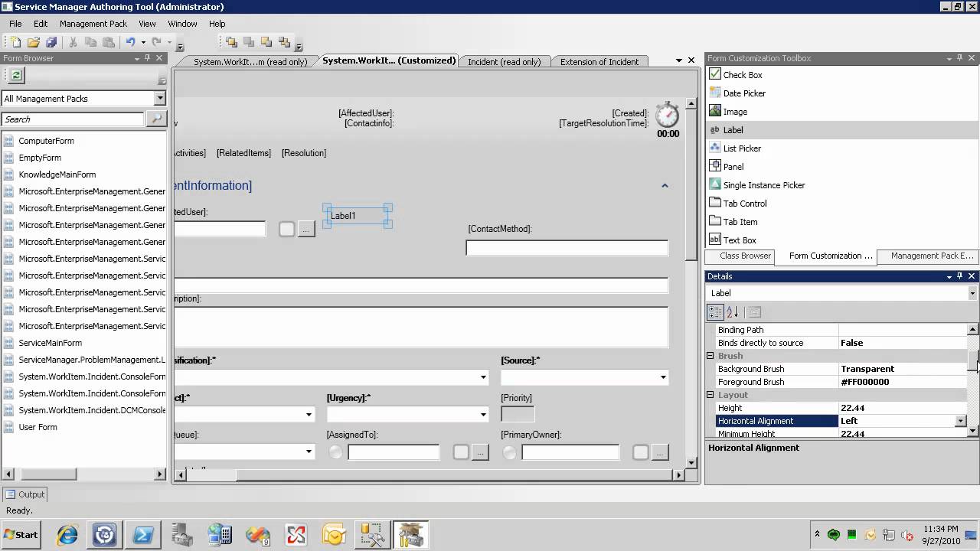Toggle Categorized view in Details pane
Viewport: 980px width, 551px height.
[x=715, y=312]
